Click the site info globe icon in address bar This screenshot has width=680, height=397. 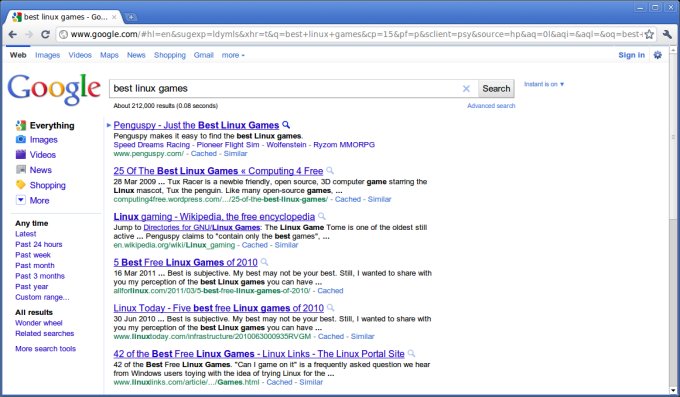click(63, 34)
